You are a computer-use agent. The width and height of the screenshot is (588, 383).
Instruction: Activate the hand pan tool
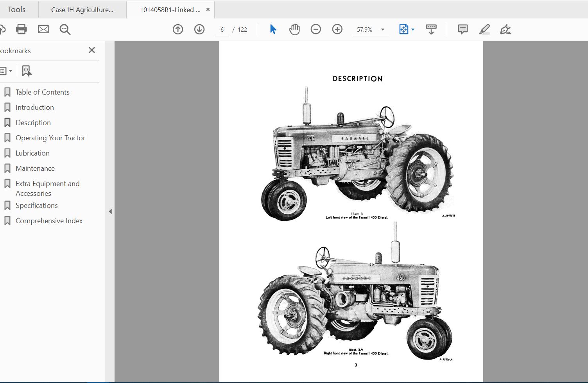click(294, 29)
